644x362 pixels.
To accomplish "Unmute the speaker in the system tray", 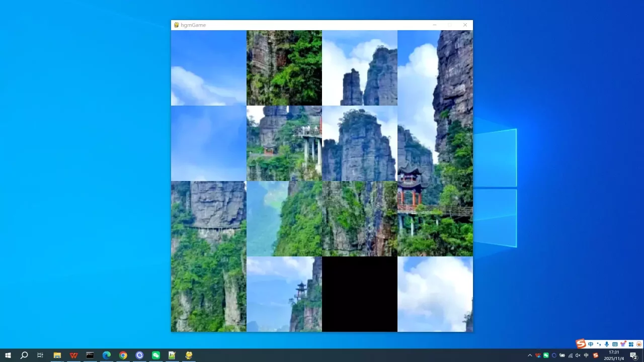I will pos(578,355).
